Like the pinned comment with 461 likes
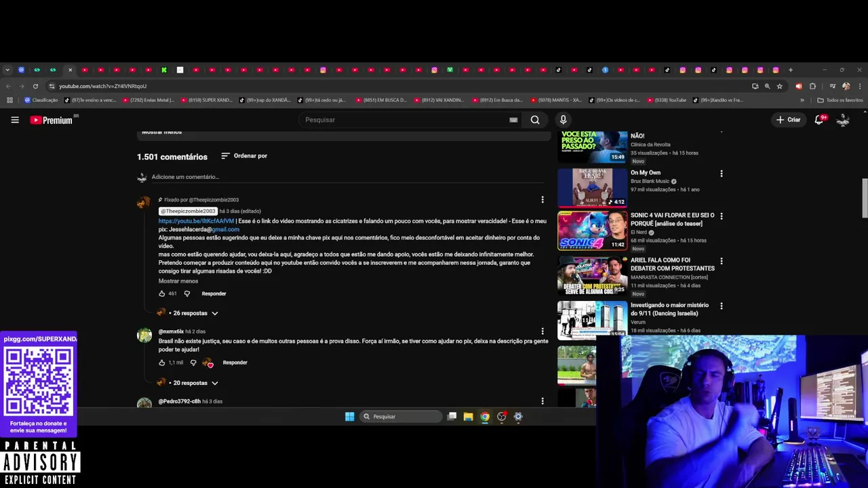Viewport: 868px width, 488px height. (x=162, y=293)
